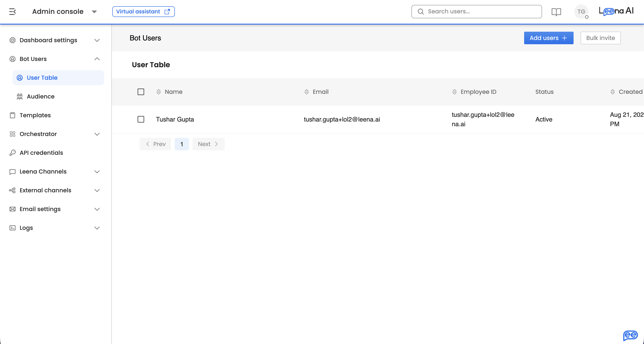Collapse the Bot Users chevron
This screenshot has height=344, width=644.
[97, 59]
